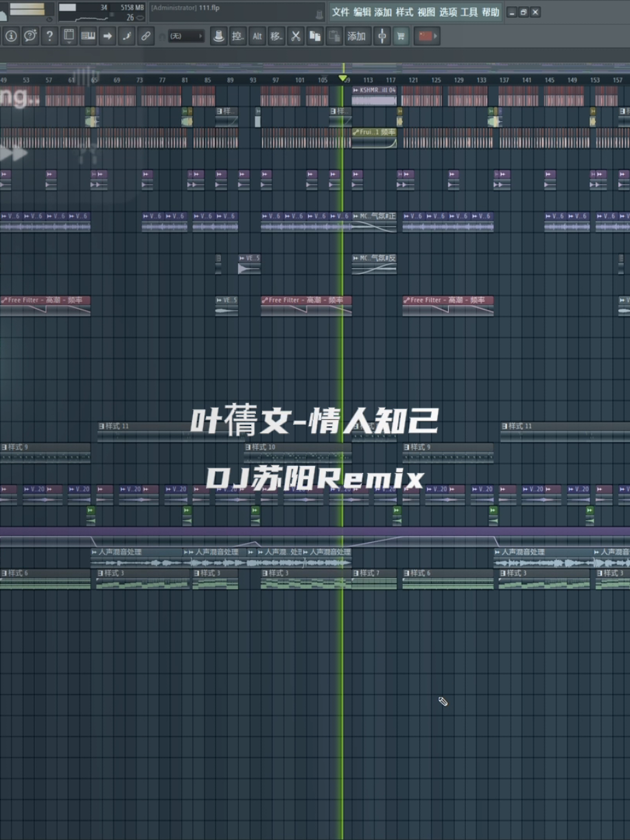The height and width of the screenshot is (840, 630).
Task: Select the MC..气氛#反 clip
Action: pos(375,264)
